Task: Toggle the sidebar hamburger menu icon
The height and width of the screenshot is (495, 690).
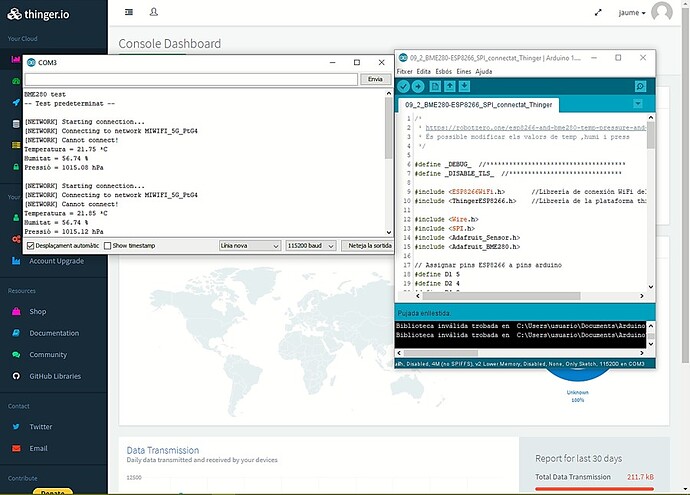Action: point(129,12)
